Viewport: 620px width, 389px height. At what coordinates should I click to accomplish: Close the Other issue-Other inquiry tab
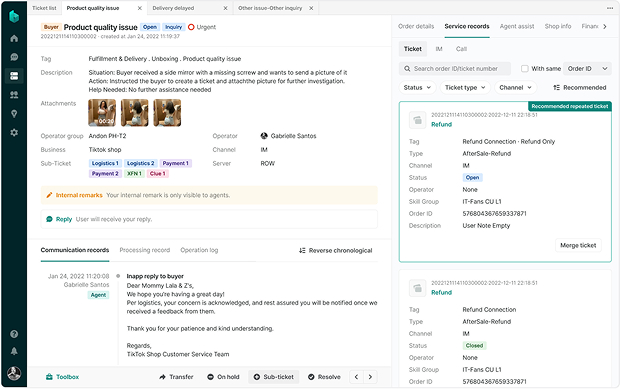click(x=311, y=8)
